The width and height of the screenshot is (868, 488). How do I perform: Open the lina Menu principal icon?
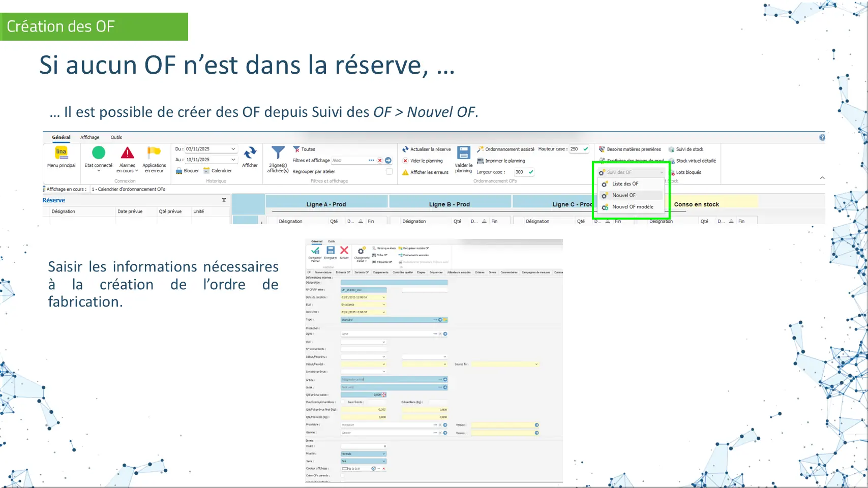pos(61,152)
